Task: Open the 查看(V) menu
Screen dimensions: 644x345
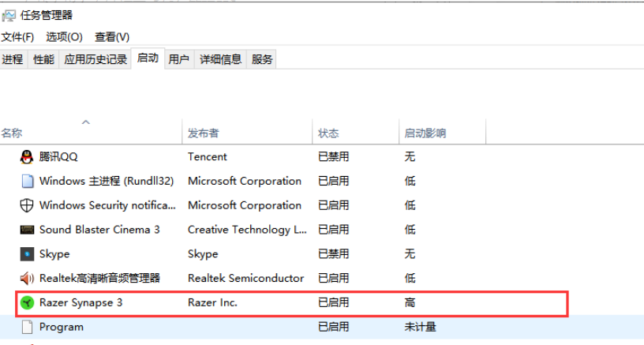Action: (x=111, y=37)
